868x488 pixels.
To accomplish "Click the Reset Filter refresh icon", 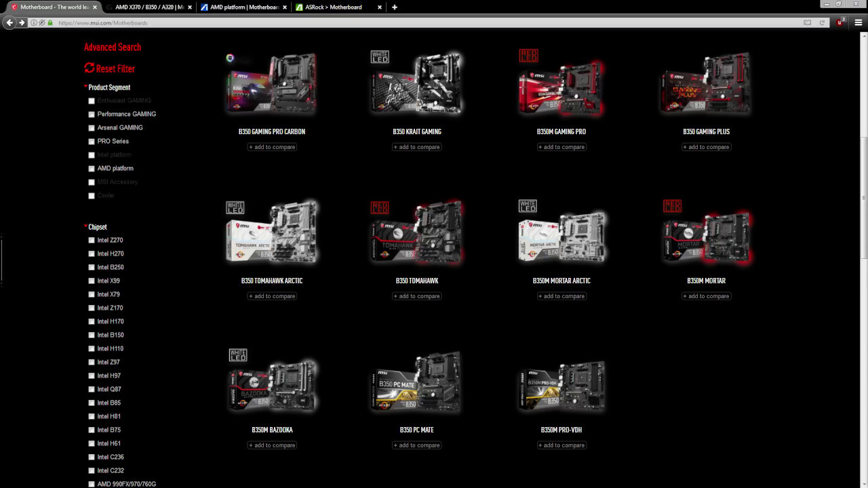I will 90,68.
